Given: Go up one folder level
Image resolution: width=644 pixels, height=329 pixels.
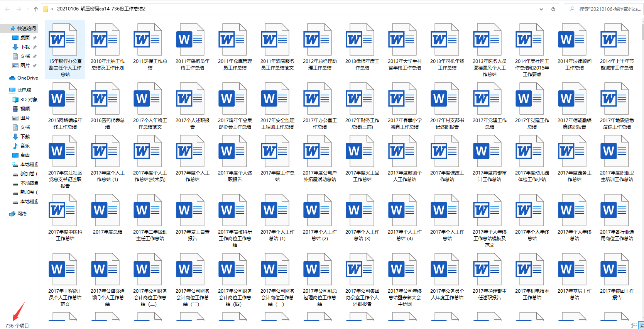Looking at the screenshot, I should click(36, 9).
